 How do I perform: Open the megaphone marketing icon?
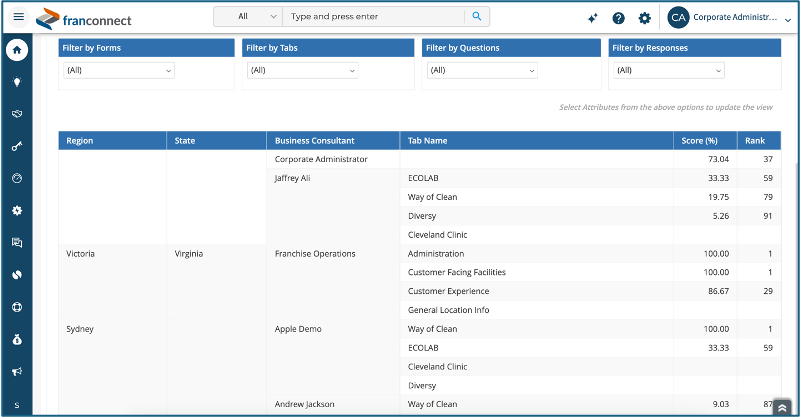click(17, 372)
